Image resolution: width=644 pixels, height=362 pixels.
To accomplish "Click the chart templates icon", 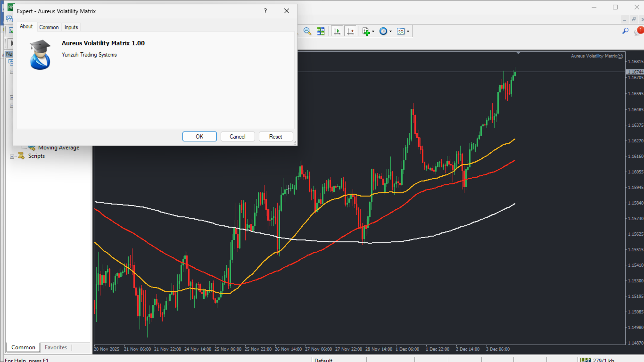I will [401, 31].
